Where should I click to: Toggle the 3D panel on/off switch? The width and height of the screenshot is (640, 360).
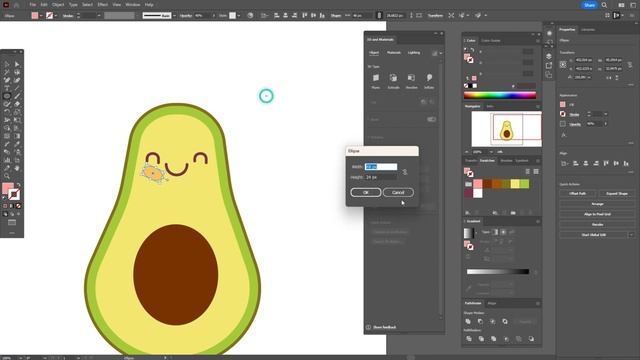[431, 120]
